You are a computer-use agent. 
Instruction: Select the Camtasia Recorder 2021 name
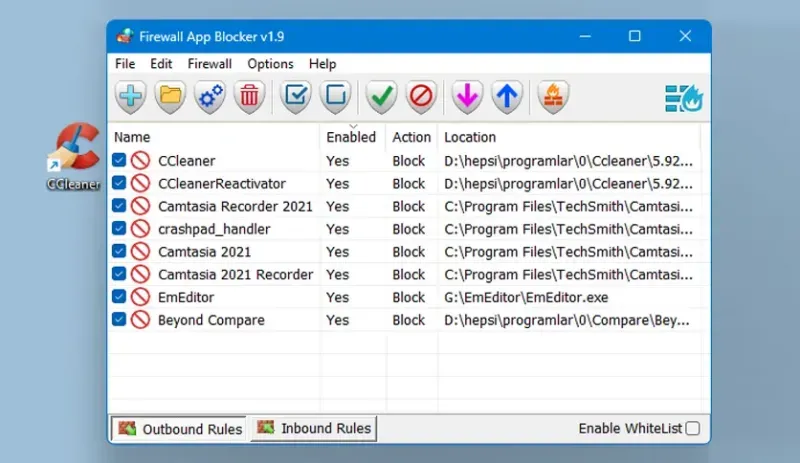pos(235,206)
